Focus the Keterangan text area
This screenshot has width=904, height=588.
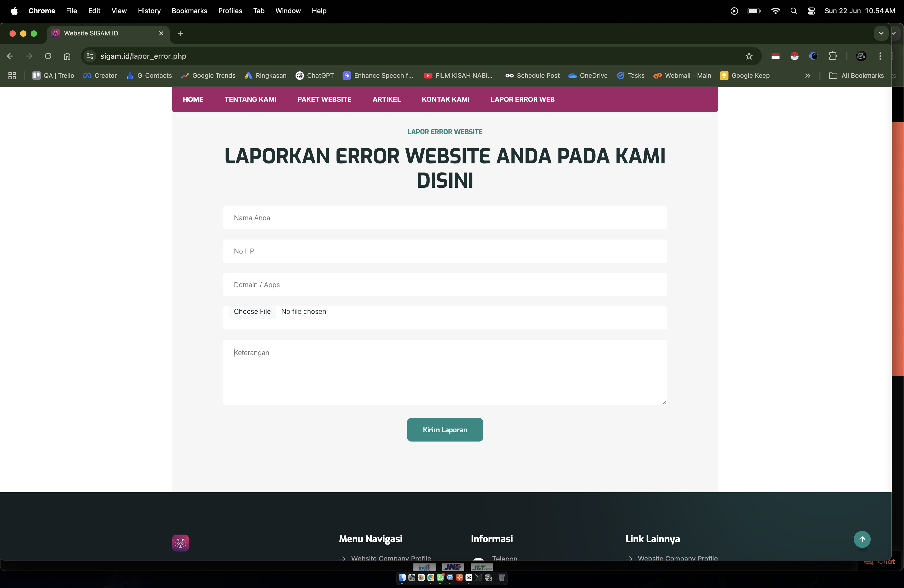pyautogui.click(x=445, y=372)
